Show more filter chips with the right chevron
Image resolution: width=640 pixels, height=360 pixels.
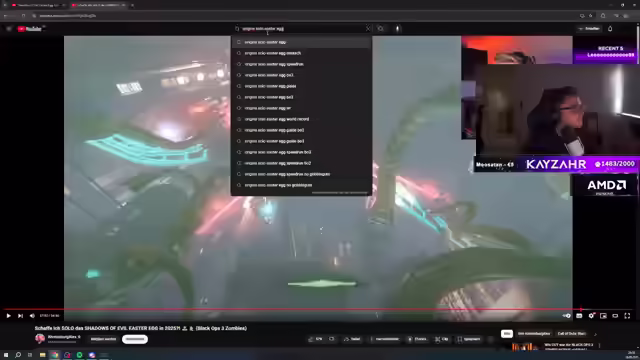595,334
